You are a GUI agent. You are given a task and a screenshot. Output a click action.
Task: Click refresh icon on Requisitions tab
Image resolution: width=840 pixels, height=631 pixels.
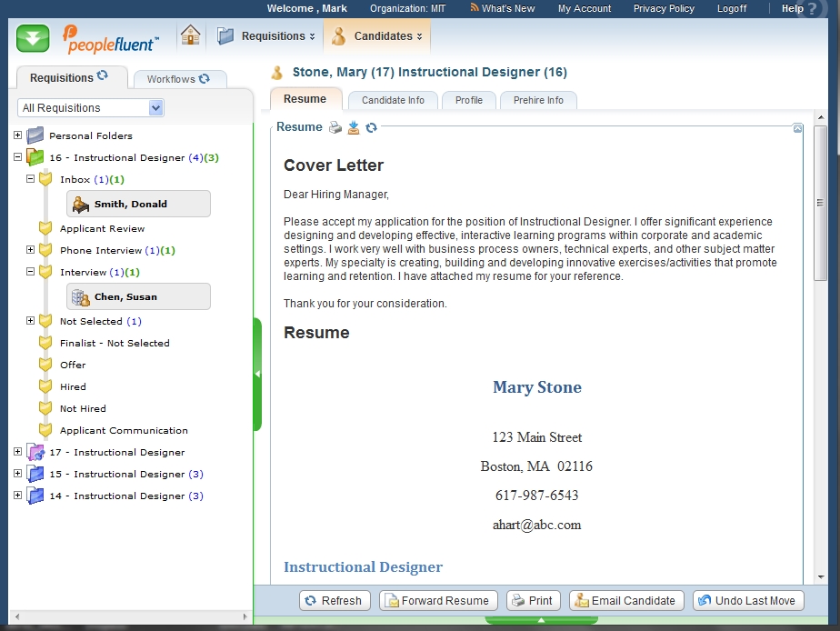click(103, 77)
